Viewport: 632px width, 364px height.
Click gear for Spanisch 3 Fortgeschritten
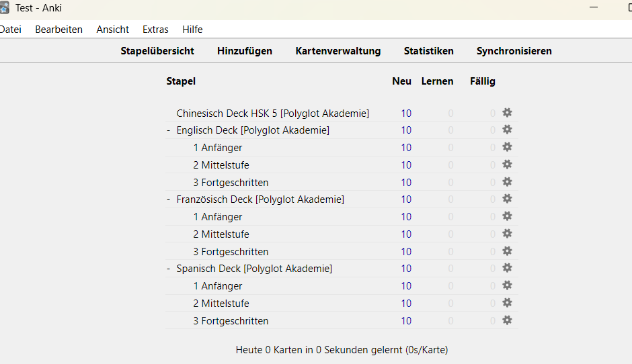point(507,320)
